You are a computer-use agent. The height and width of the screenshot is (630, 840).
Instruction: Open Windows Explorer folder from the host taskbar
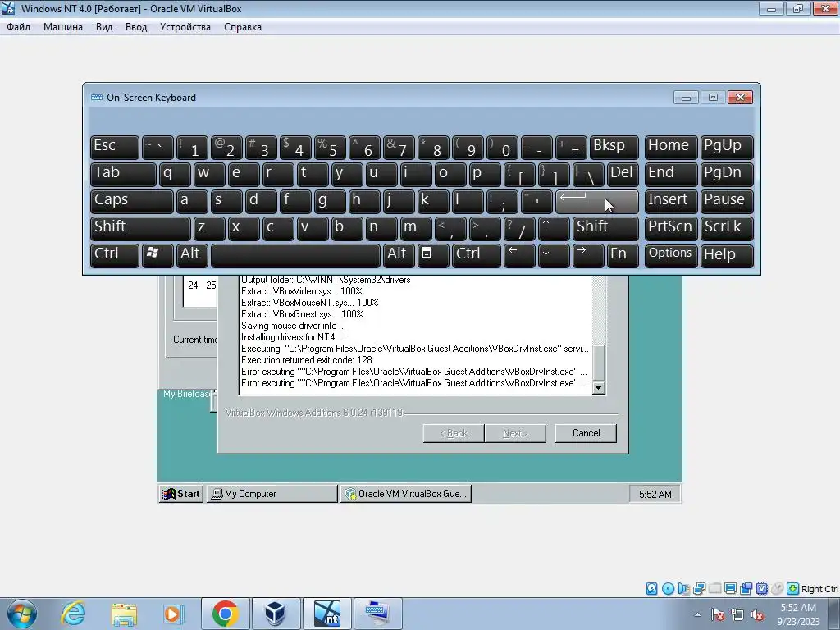pyautogui.click(x=124, y=614)
